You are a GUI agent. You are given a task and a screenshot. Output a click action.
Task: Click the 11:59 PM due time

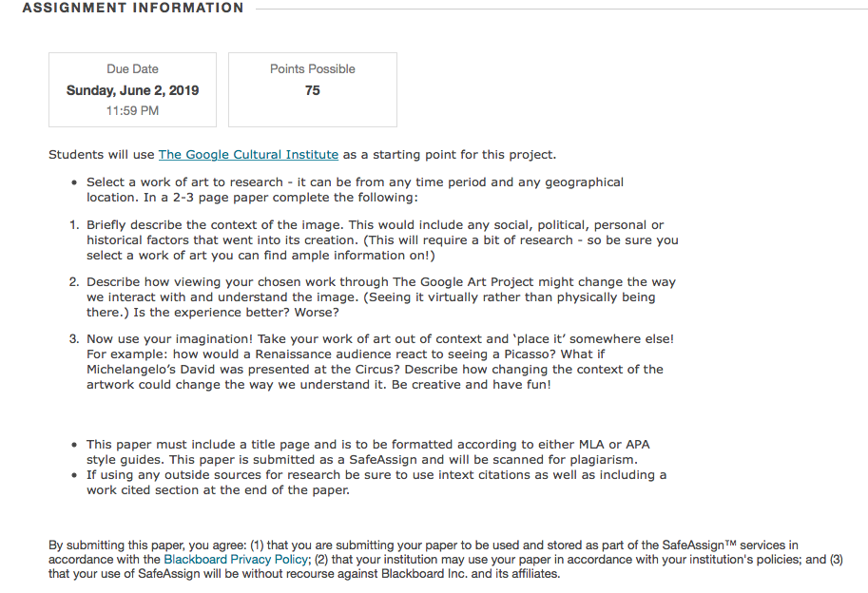click(x=132, y=111)
